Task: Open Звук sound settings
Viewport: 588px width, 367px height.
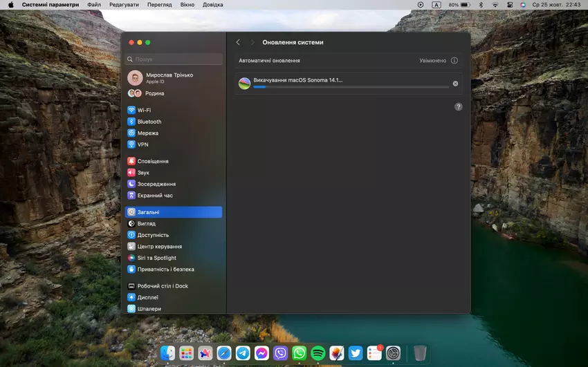Action: click(143, 173)
